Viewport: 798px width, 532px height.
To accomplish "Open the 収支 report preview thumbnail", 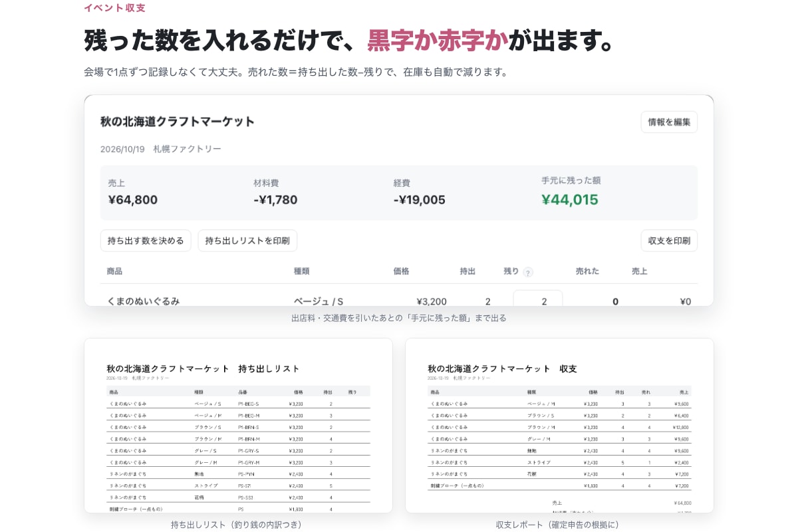I will [559, 426].
